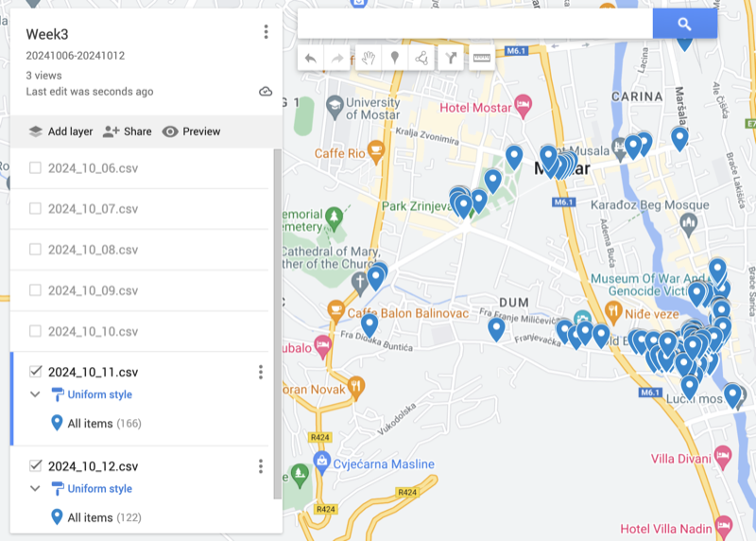Screen dimensions: 756x541
Task: Select the draw a line tool
Action: [x=421, y=59]
